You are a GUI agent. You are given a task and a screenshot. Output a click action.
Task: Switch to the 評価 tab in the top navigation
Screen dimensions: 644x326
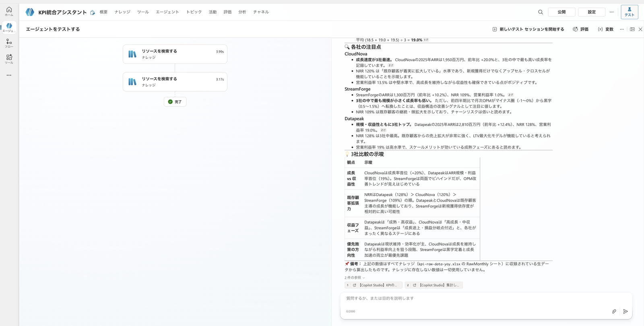pos(227,12)
